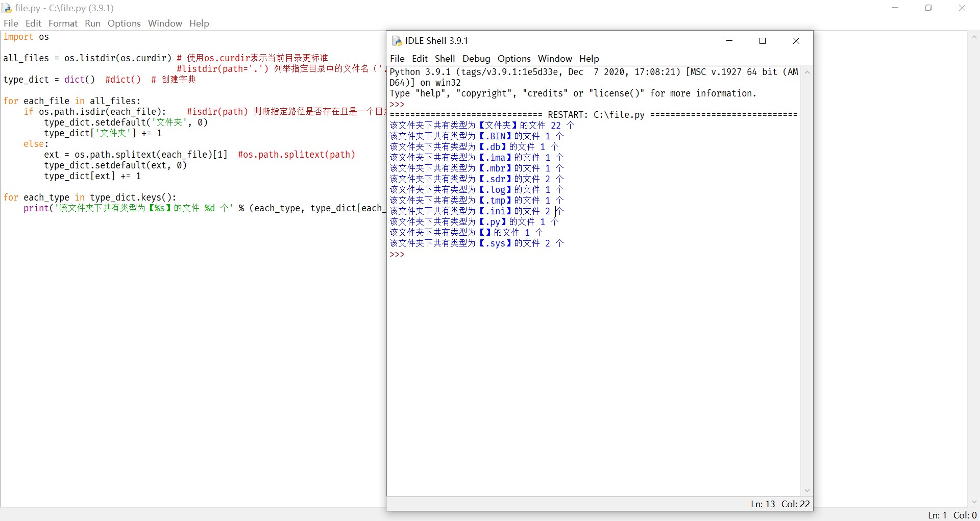The height and width of the screenshot is (521, 980).
Task: Click the 'else:' line in editor
Action: tap(36, 144)
